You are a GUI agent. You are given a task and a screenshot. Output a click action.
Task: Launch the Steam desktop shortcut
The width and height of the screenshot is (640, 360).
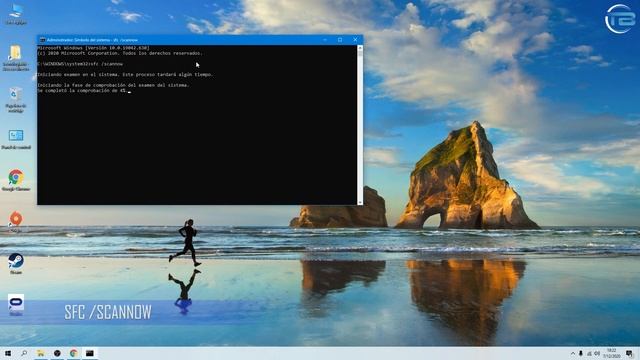point(16,263)
